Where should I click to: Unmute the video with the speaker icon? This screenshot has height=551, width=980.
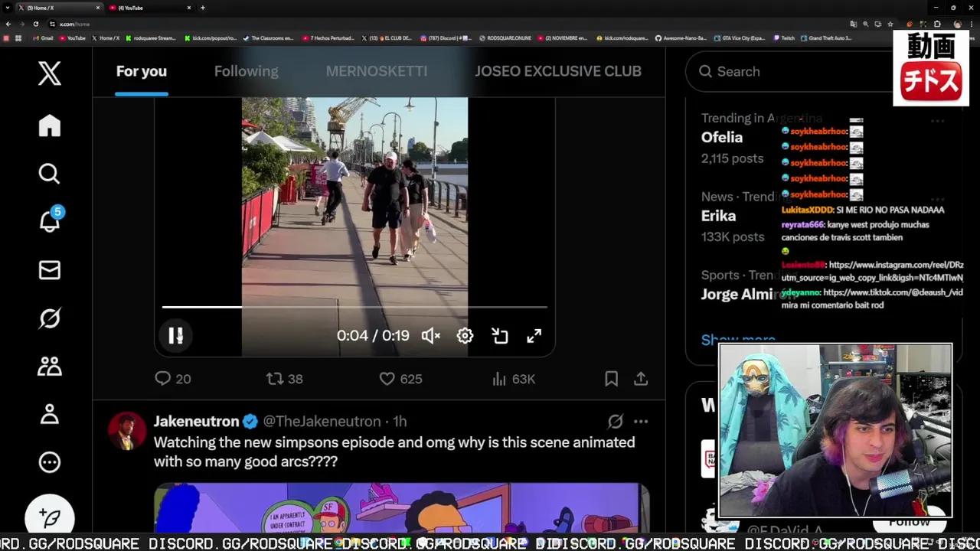[x=431, y=336]
